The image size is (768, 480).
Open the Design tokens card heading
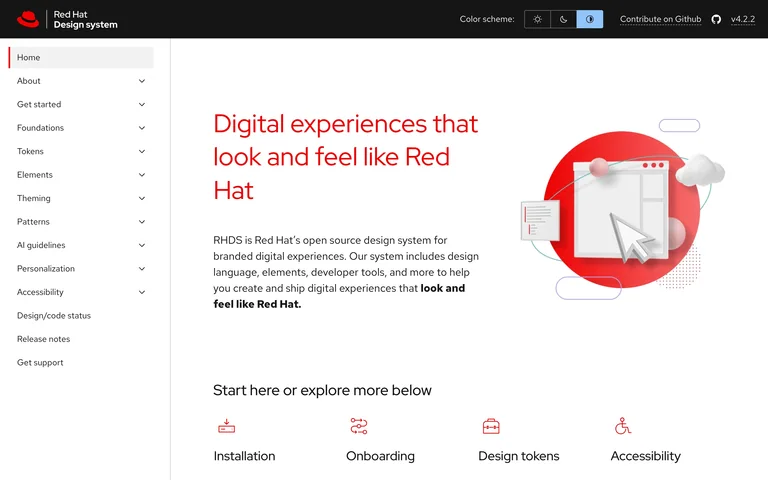(x=519, y=456)
